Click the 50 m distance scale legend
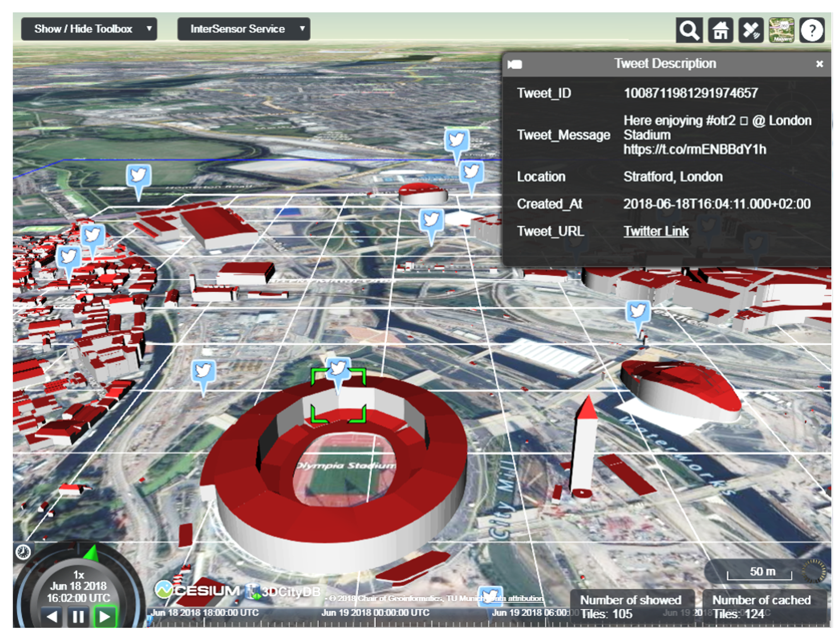This screenshot has width=840, height=637. click(759, 572)
